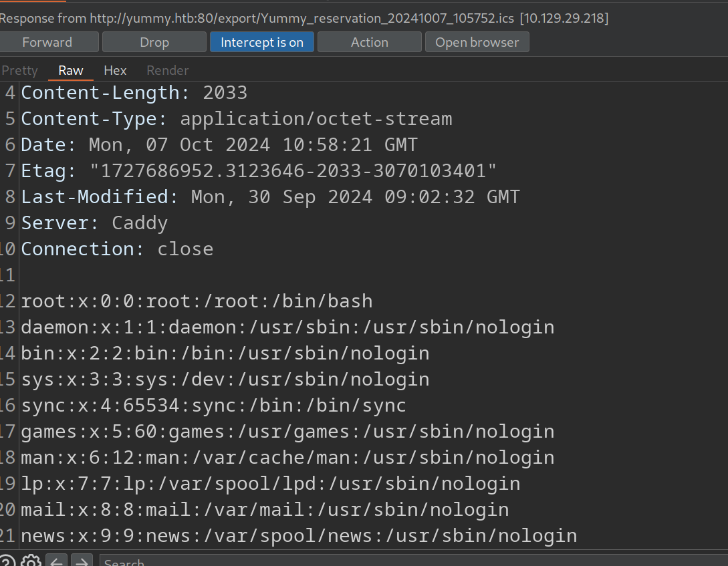Click the Open browser button
This screenshot has height=566, width=728.
(477, 42)
